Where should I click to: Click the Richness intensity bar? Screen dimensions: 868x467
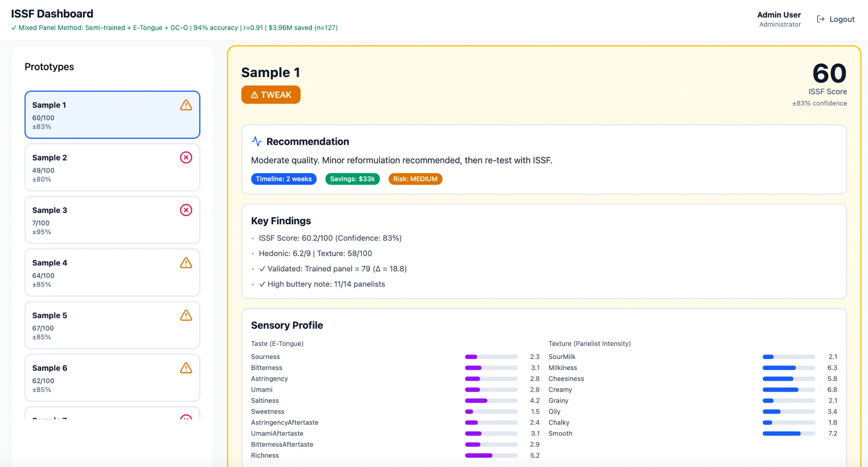click(491, 456)
